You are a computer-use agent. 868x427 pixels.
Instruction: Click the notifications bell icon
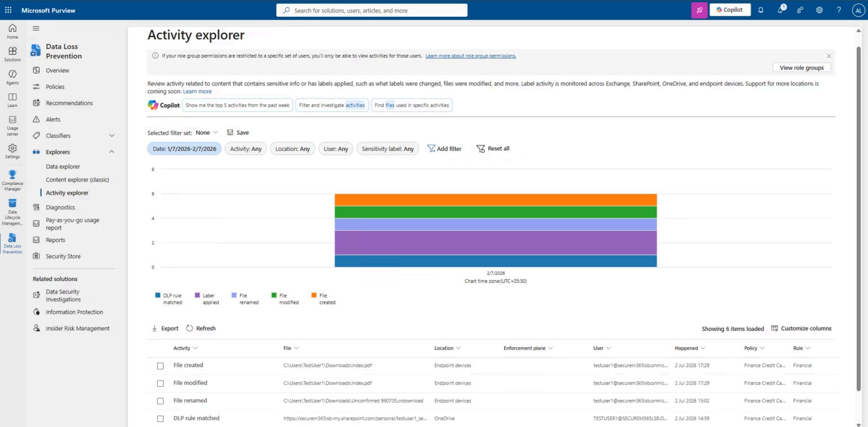(761, 10)
